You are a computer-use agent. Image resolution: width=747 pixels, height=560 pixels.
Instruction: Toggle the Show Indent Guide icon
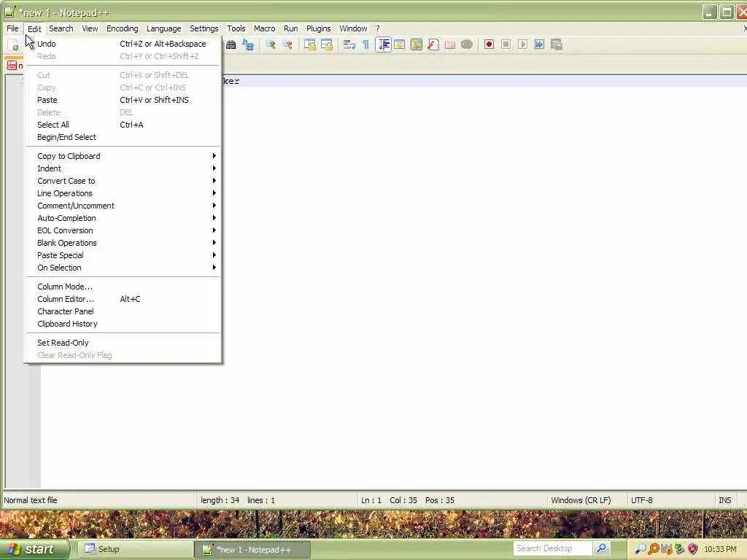pyautogui.click(x=383, y=44)
